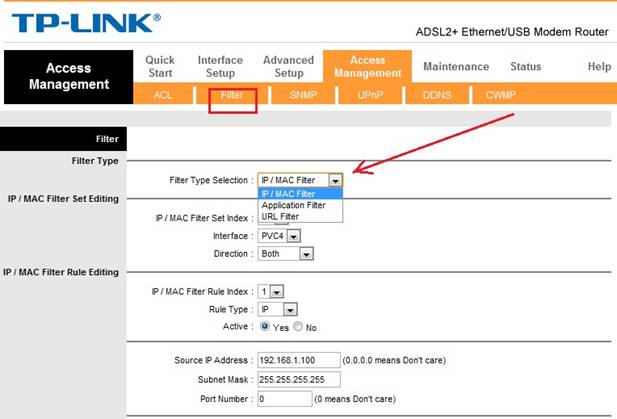The image size is (617, 419).
Task: Set Active to Yes radio button
Action: (x=264, y=327)
